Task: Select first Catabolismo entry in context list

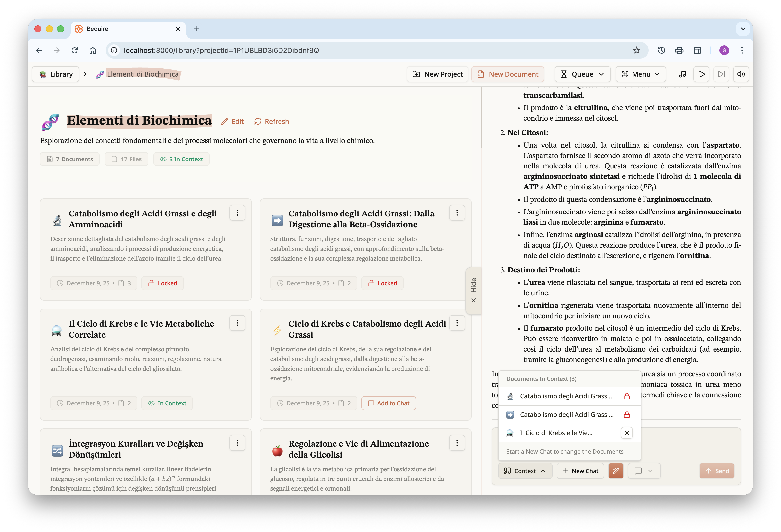Action: point(566,396)
